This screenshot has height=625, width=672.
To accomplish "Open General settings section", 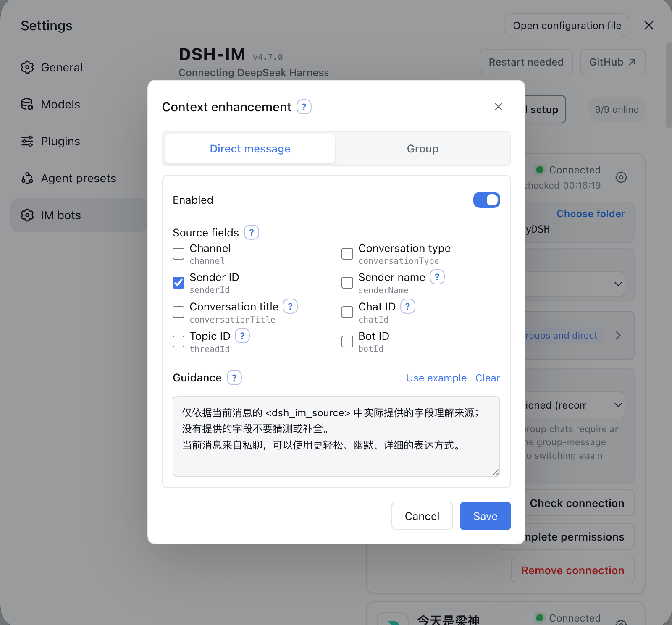I will pyautogui.click(x=79, y=67).
